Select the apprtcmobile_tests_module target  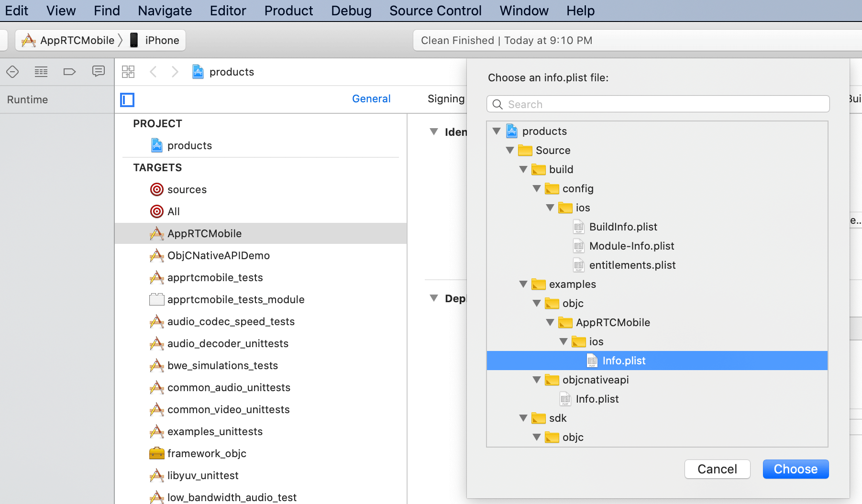click(227, 299)
